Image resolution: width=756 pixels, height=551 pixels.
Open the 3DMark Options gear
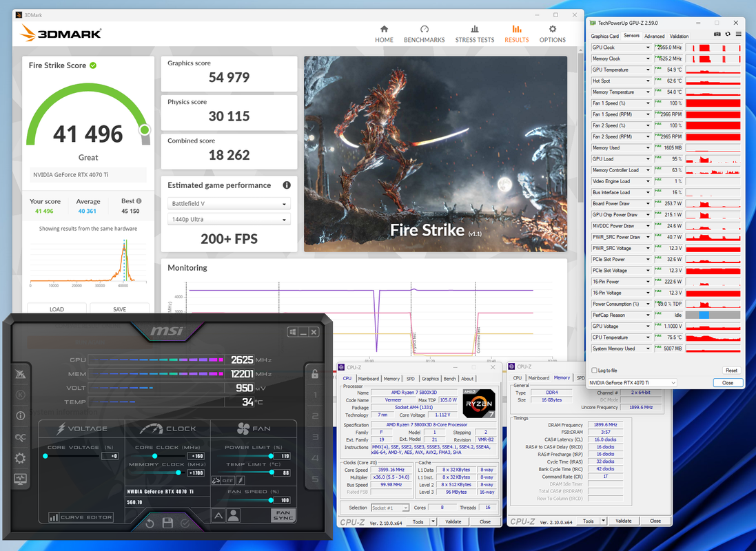(x=553, y=34)
